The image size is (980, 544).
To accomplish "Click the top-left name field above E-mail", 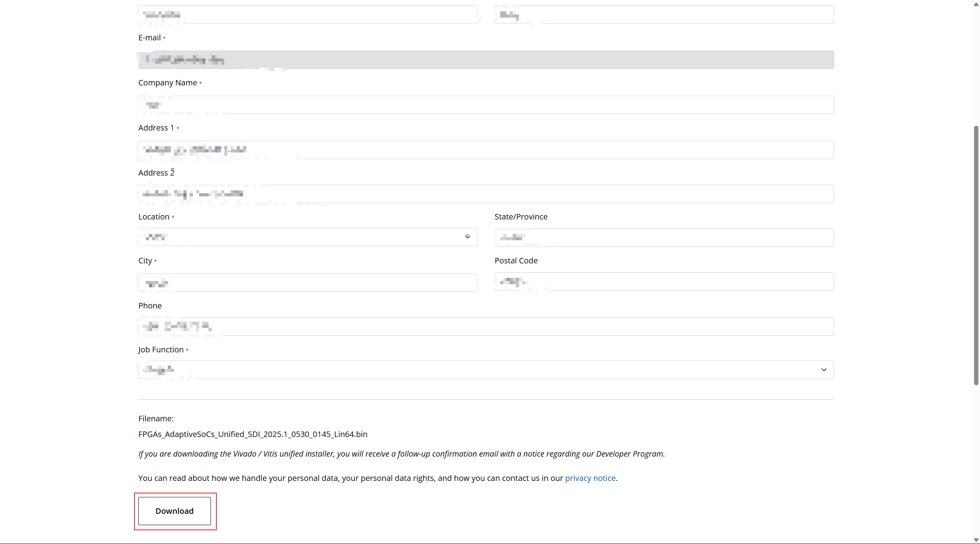I will point(308,15).
